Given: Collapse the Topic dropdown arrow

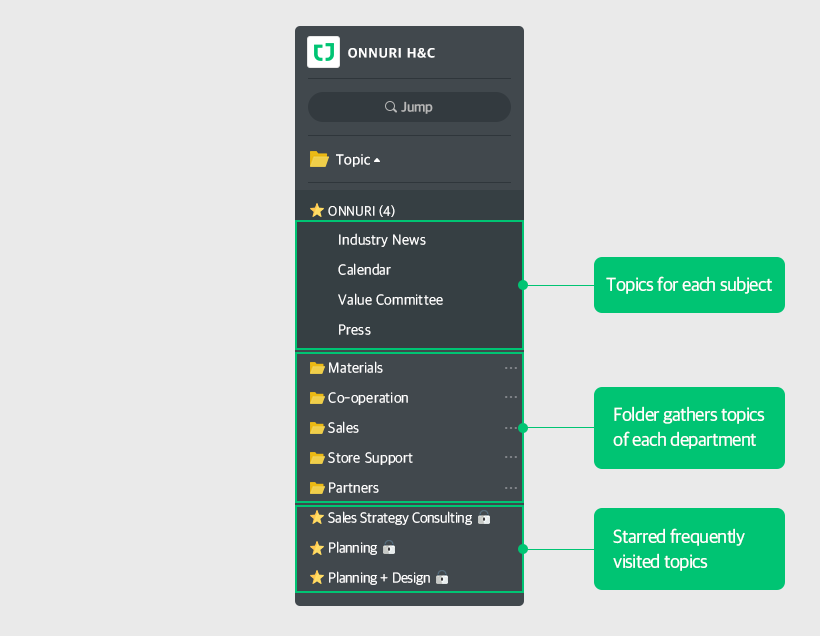Looking at the screenshot, I should [377, 161].
